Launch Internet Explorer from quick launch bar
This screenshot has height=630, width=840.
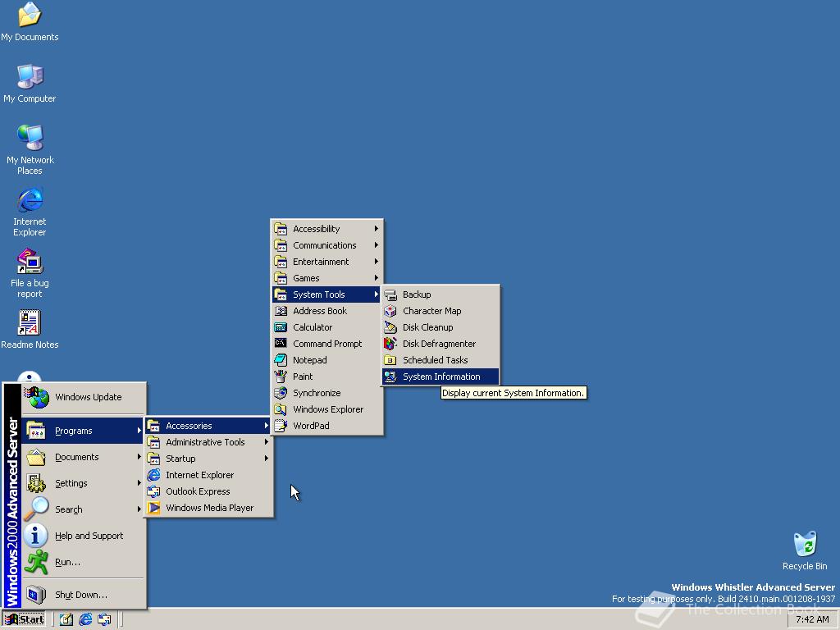(85, 620)
